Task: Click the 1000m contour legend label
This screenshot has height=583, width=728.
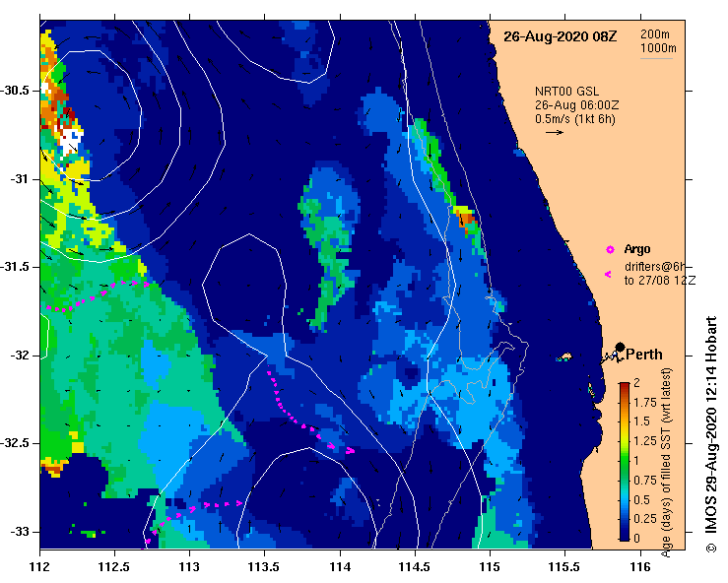Action: pyautogui.click(x=658, y=48)
